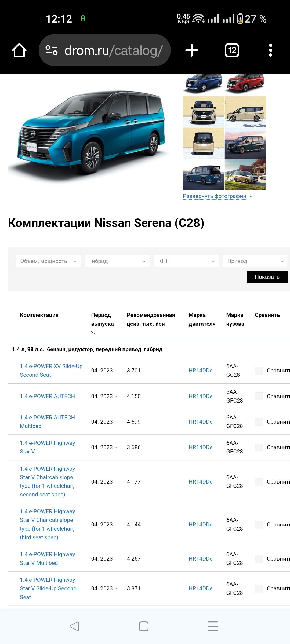290x644 pixels.
Task: Open the dark blue Serena top thumbnail
Action: 204,84
